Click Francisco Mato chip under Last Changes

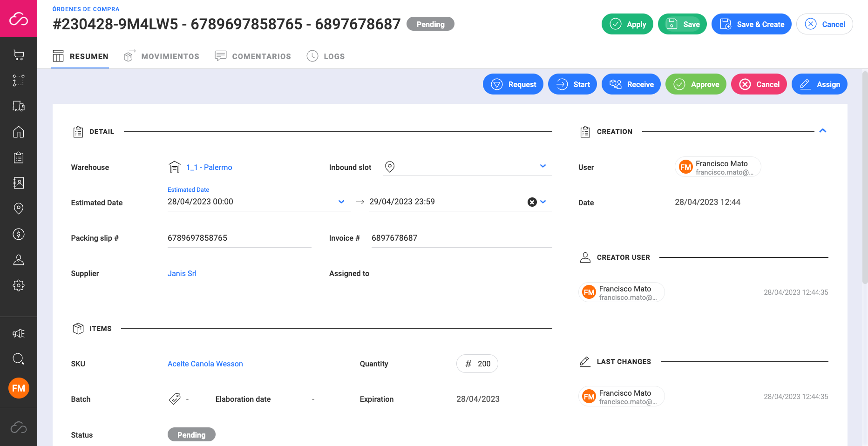[x=621, y=397]
